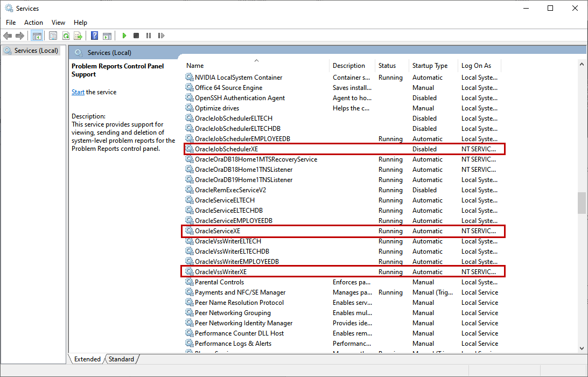Open the Help menu
The image size is (588, 377).
(x=80, y=23)
